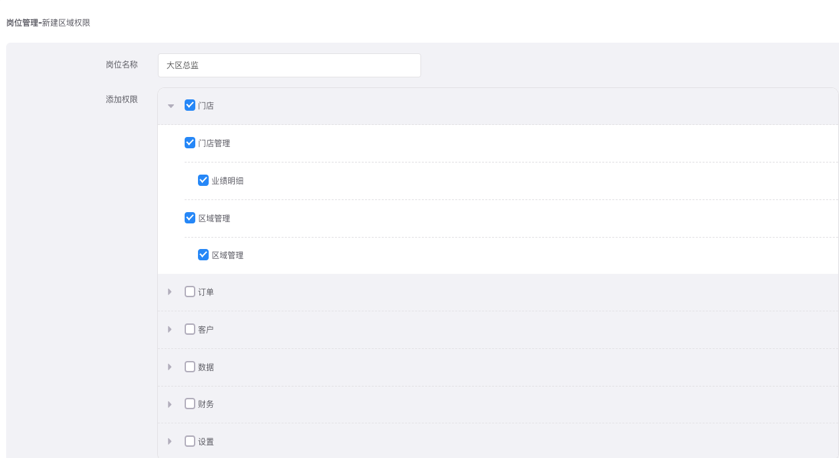Uncheck the 业绩明细 checkbox
Viewport: 839px width, 458px height.
coord(203,181)
